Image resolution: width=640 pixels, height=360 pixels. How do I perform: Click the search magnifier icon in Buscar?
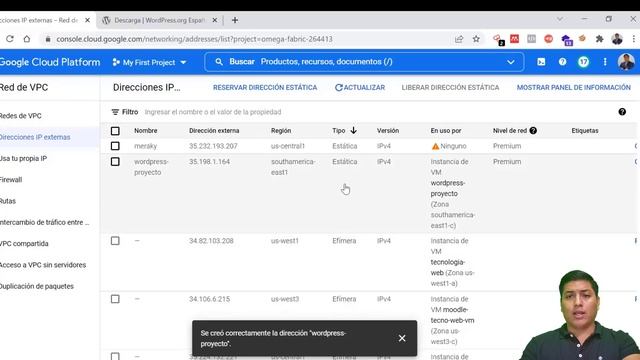click(x=219, y=62)
